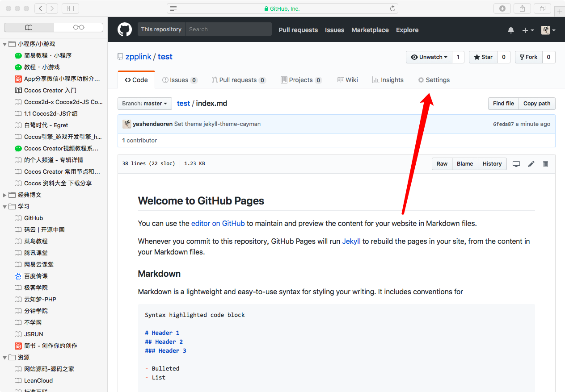Click Safari sidebar toggle button
Screen dimensions: 565x392
(x=70, y=8)
